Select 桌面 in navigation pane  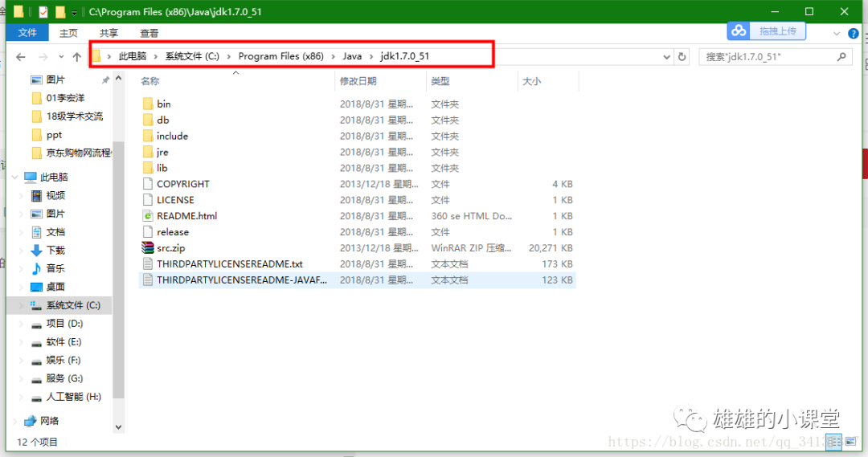click(55, 287)
